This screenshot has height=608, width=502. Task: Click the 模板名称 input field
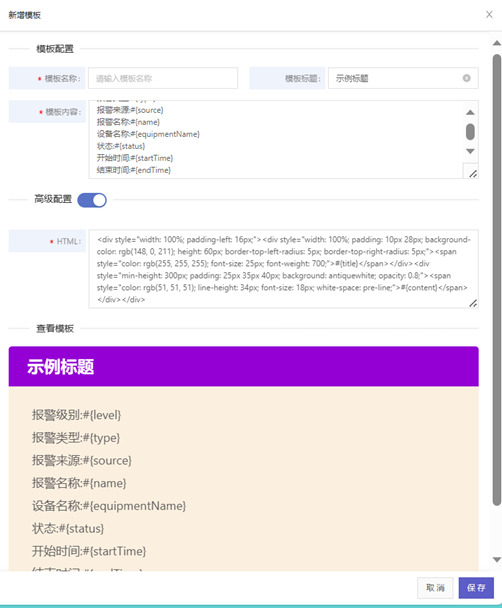tap(163, 78)
